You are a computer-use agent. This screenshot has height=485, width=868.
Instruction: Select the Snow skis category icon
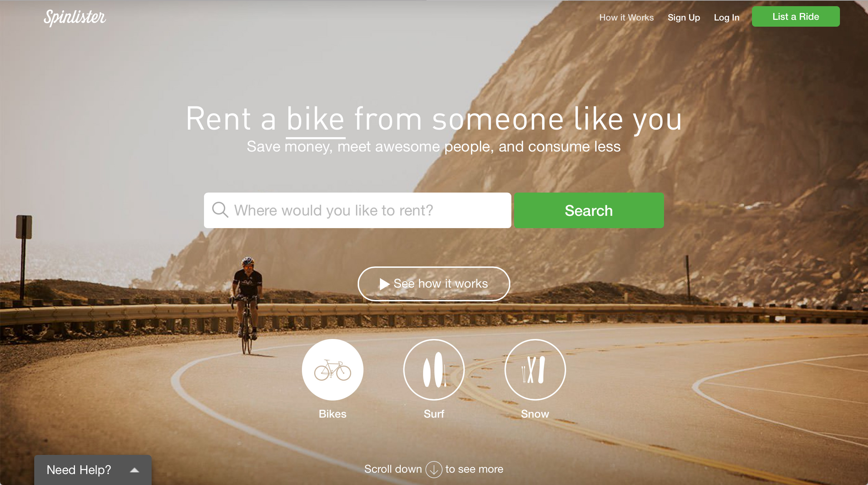point(535,369)
